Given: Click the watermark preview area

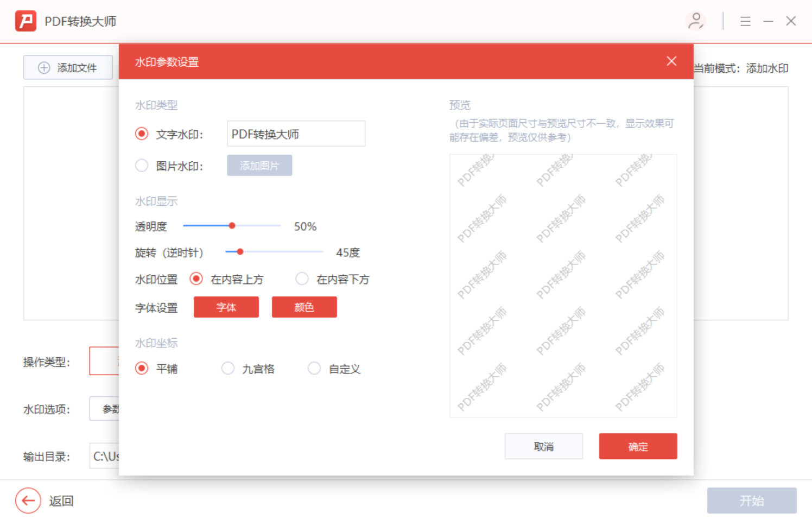Looking at the screenshot, I should tap(563, 286).
